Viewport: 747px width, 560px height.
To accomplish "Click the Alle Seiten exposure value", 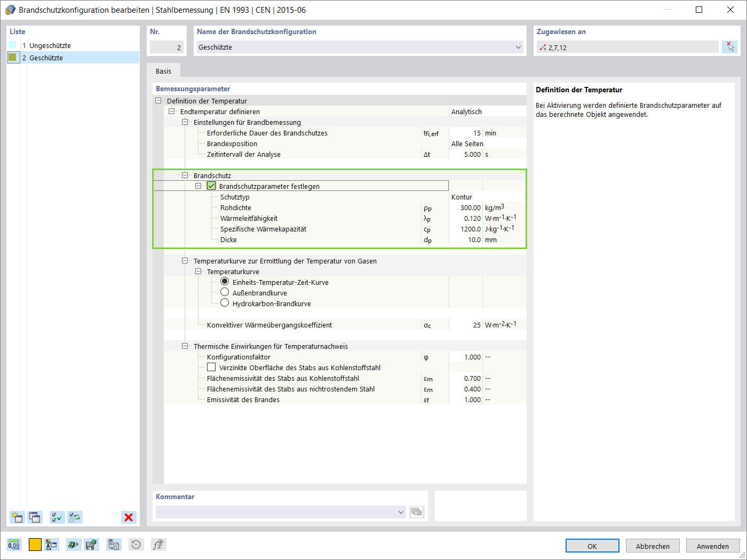I will [488, 143].
